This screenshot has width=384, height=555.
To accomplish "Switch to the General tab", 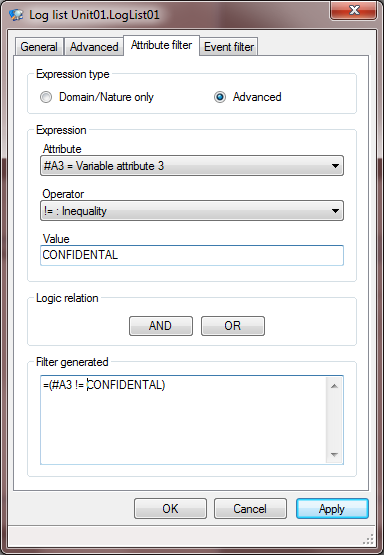I will (39, 47).
